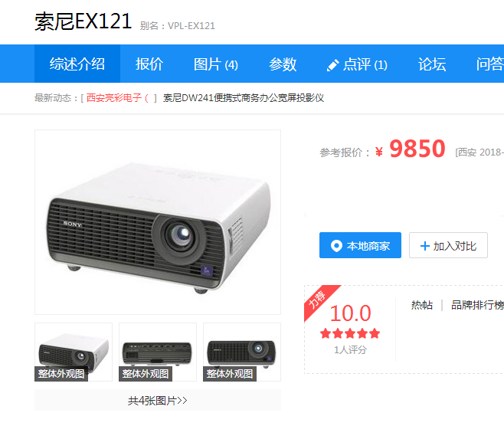Open the 热帖 hot posts tab
The height and width of the screenshot is (426, 504).
coord(422,305)
